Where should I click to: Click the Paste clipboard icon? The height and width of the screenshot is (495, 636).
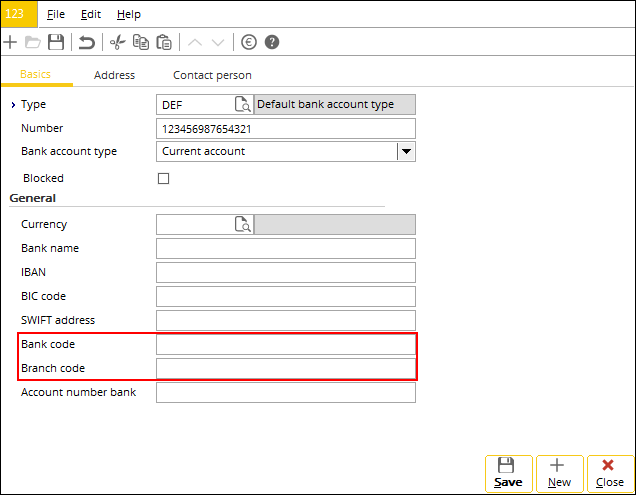[163, 42]
